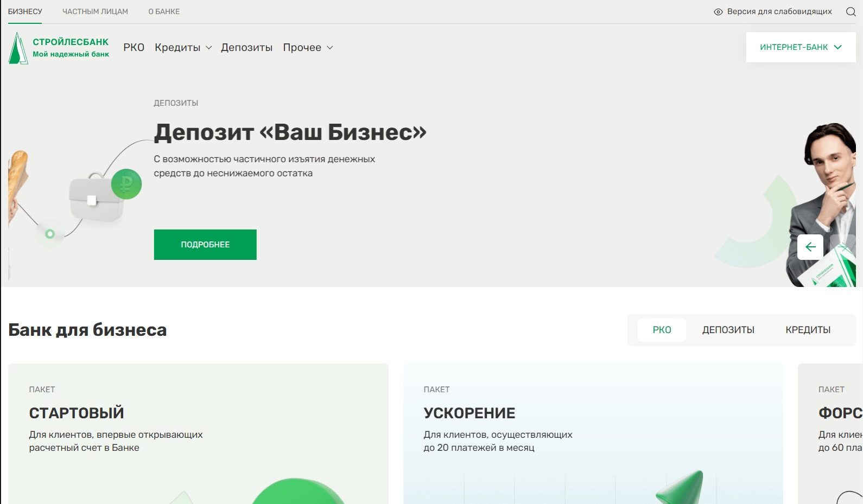Select the РКО tab in Банк для бизнеса
This screenshot has width=863, height=504.
[662, 330]
